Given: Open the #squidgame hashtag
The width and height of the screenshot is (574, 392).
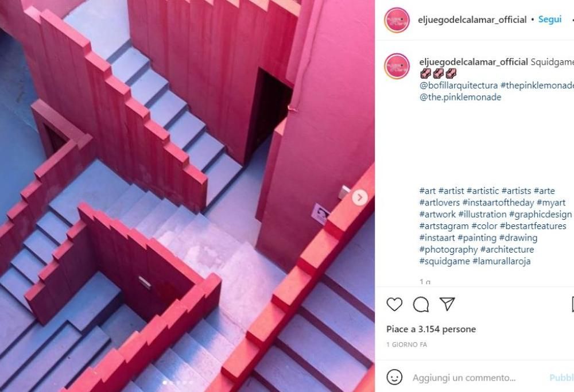Looking at the screenshot, I should [x=444, y=261].
